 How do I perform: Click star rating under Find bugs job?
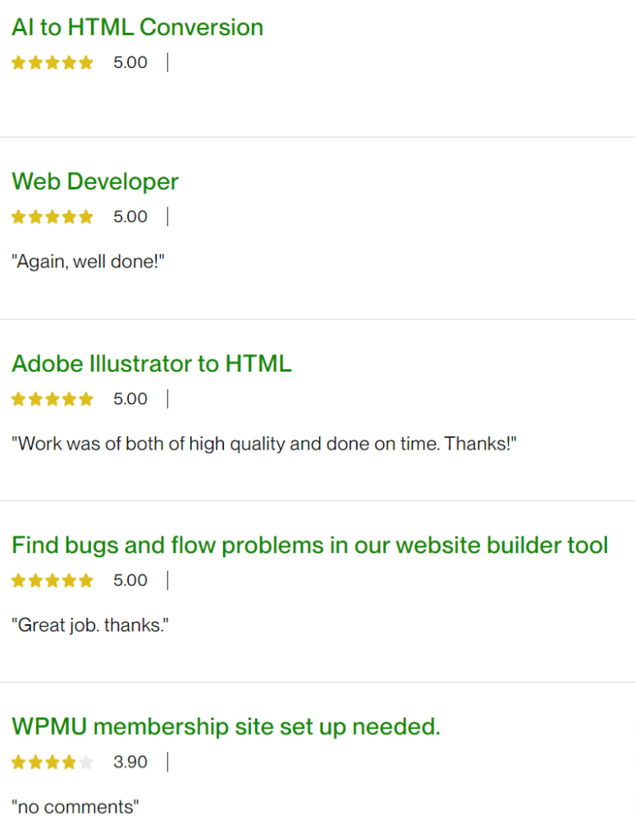53,580
